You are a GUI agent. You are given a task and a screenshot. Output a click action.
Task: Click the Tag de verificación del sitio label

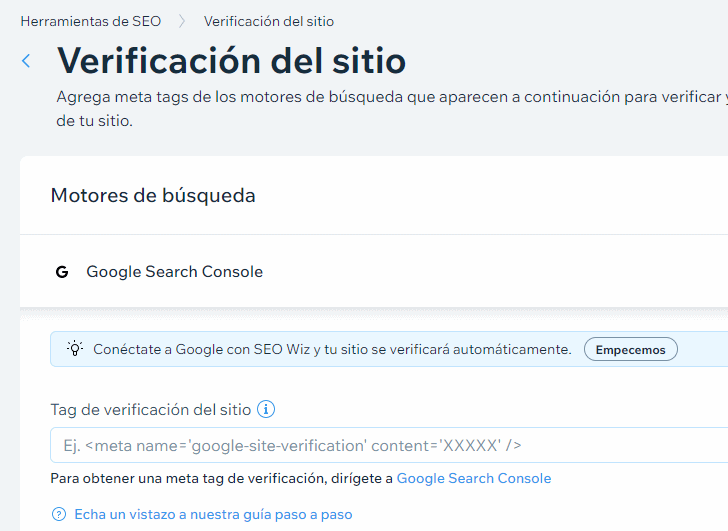(151, 410)
